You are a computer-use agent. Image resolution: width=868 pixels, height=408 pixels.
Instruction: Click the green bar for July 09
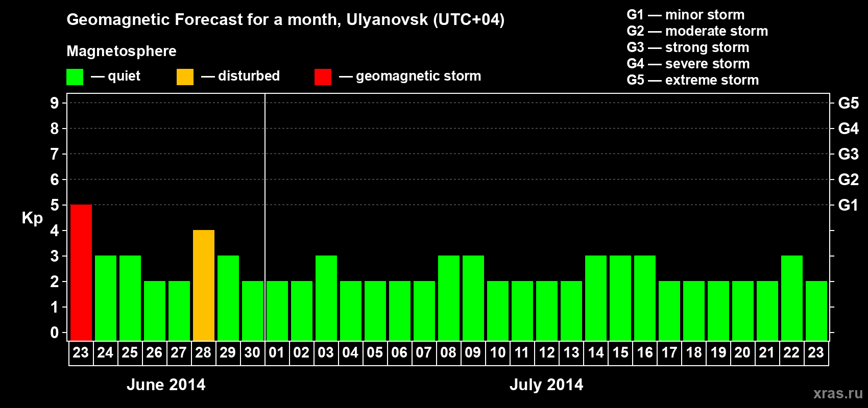[x=473, y=298]
